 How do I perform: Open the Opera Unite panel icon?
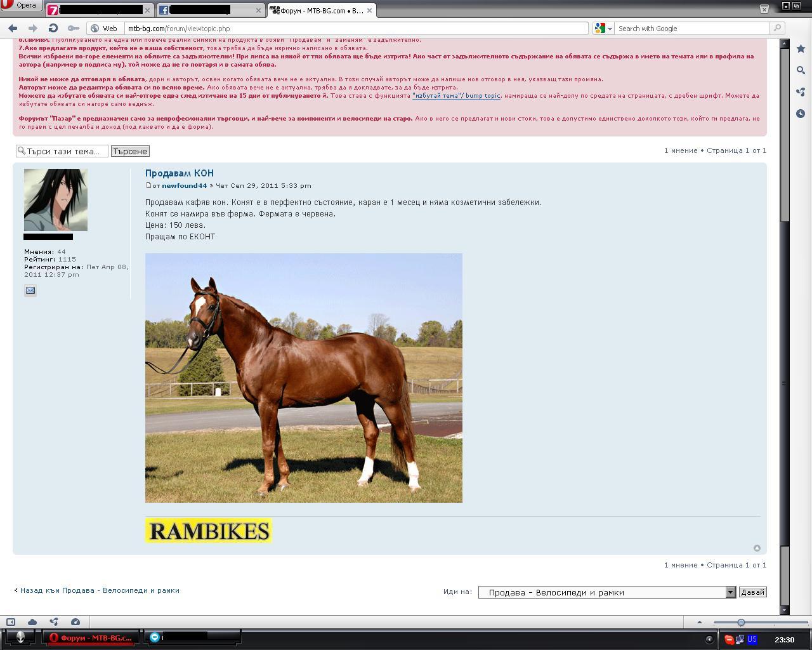pos(801,92)
